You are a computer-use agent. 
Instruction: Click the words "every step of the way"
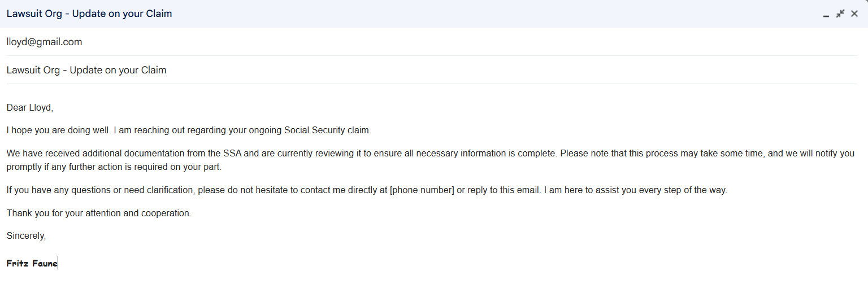click(x=683, y=190)
